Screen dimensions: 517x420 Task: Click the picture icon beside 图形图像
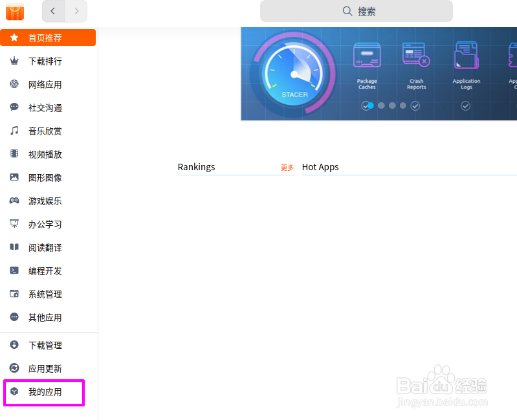pyautogui.click(x=14, y=177)
